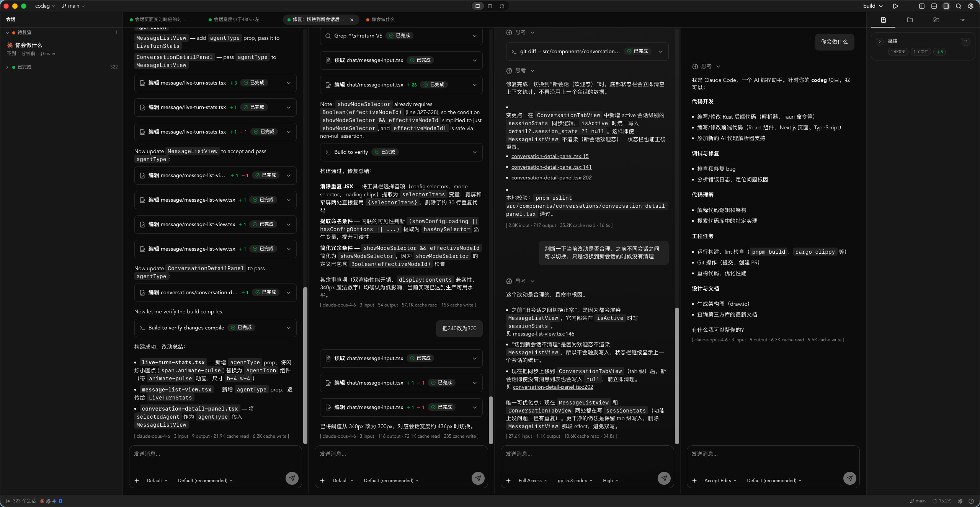Expand the git diff command card
Screen dimensions: 980x507
pos(587,52)
